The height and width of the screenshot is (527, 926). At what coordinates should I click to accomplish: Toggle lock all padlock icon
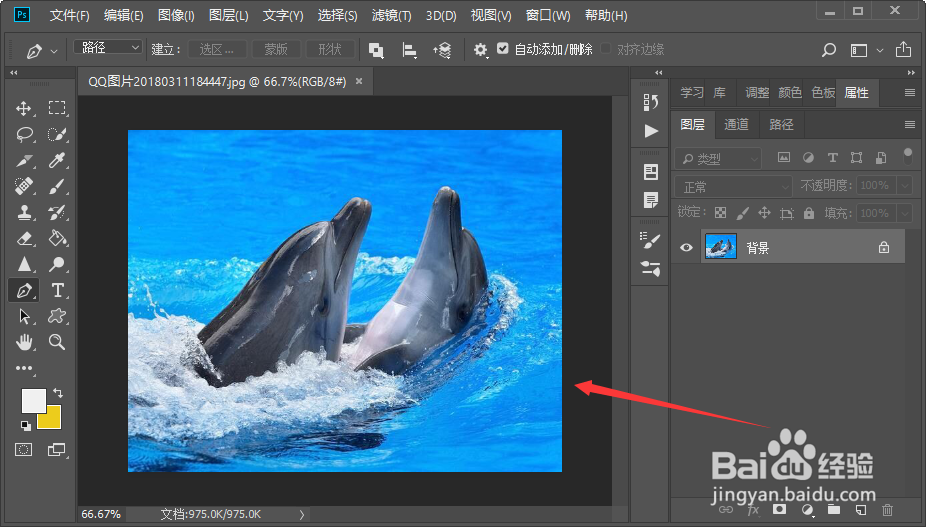[x=809, y=213]
